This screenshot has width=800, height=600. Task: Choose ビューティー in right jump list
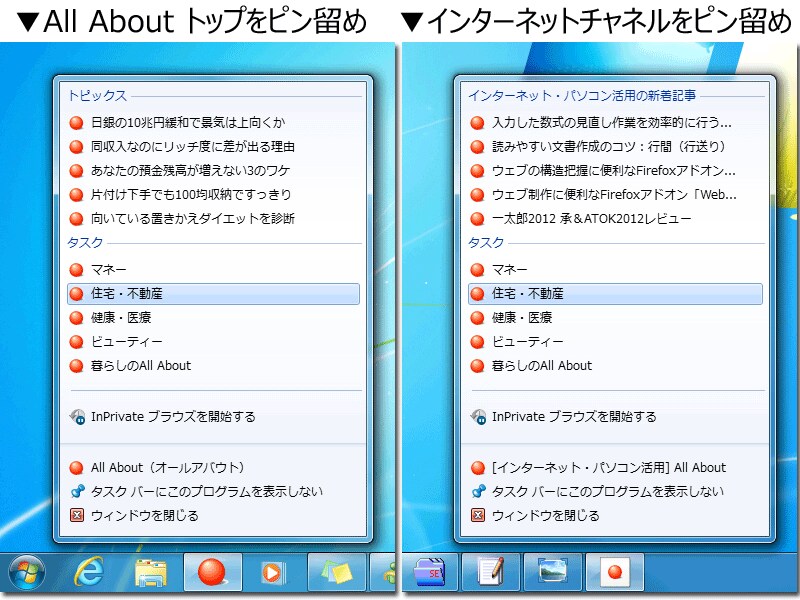pos(615,341)
